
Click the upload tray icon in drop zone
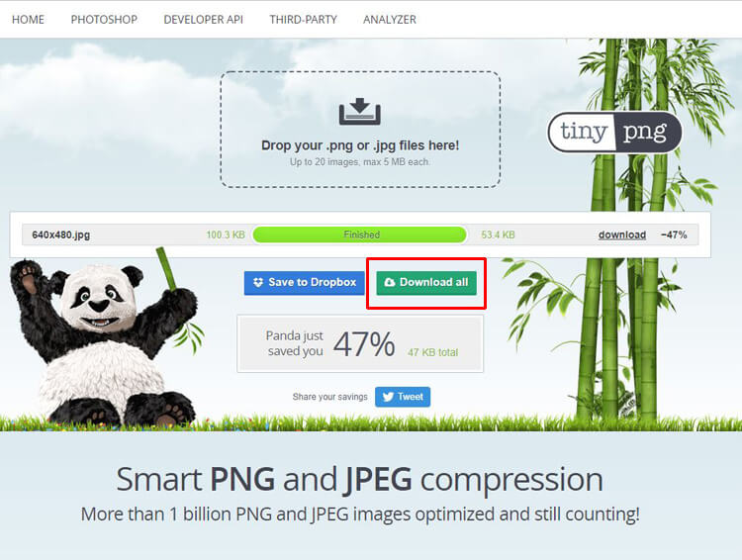(x=360, y=112)
